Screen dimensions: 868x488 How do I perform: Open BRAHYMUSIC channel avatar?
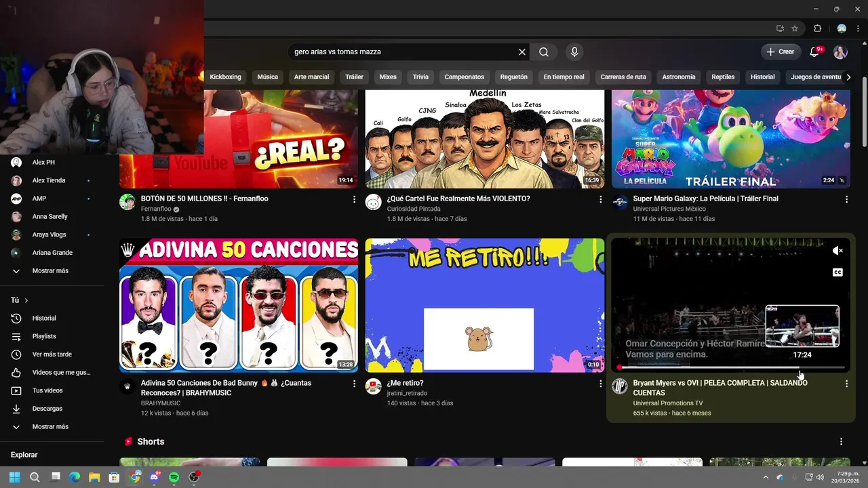point(127,386)
